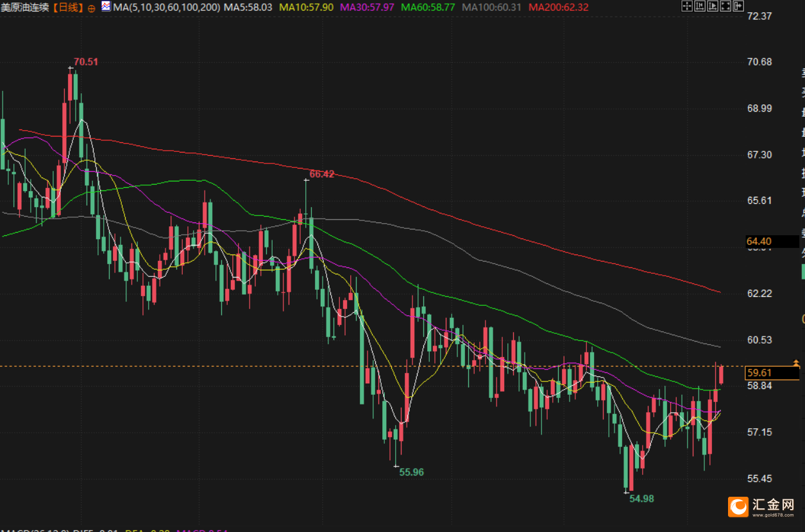Screen dimensions: 805x532
Task: Click the jump-to-start chart icon
Action: 700,6
